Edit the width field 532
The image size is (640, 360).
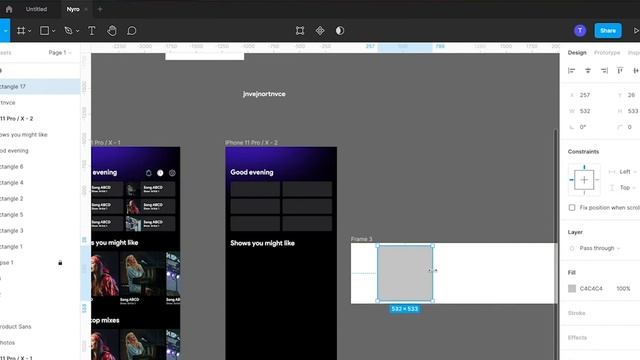pos(586,111)
